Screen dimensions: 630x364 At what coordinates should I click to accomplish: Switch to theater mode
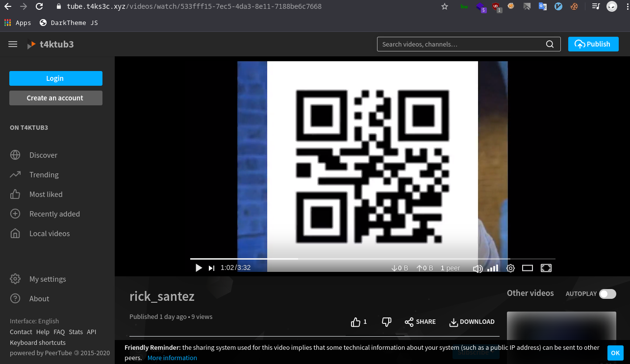tap(528, 268)
